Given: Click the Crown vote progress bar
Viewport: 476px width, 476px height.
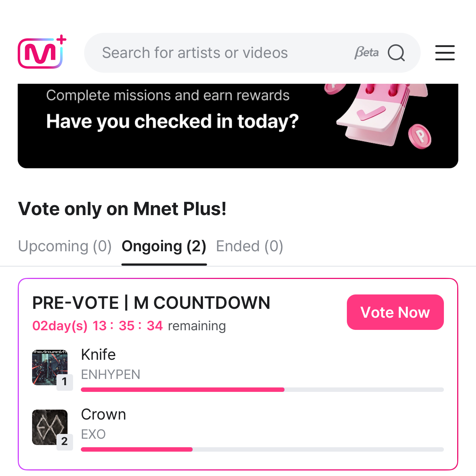Looking at the screenshot, I should click(262, 449).
